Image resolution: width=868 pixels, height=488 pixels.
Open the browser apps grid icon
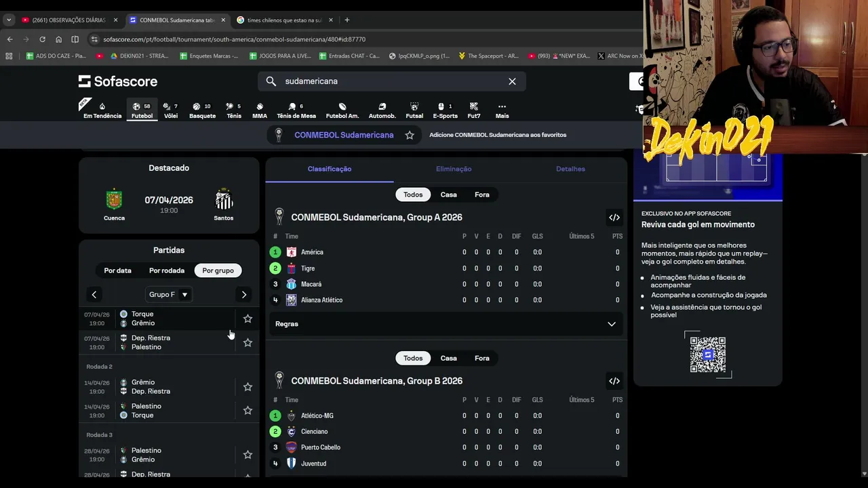9,56
